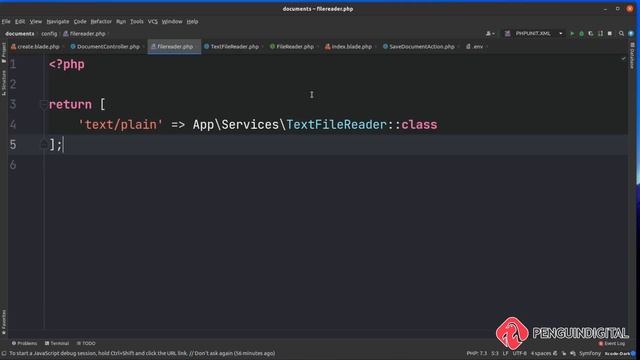
Task: Click the Xcode-Dark theme widget
Action: pyautogui.click(x=617, y=353)
